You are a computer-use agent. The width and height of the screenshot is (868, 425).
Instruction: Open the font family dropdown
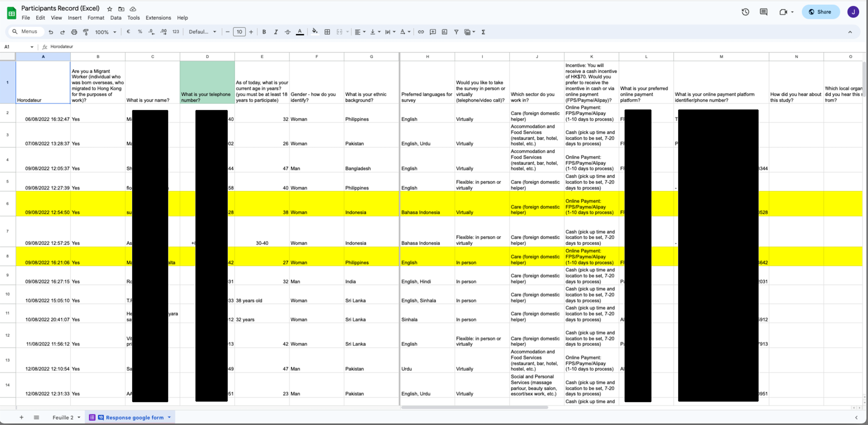[x=202, y=32]
